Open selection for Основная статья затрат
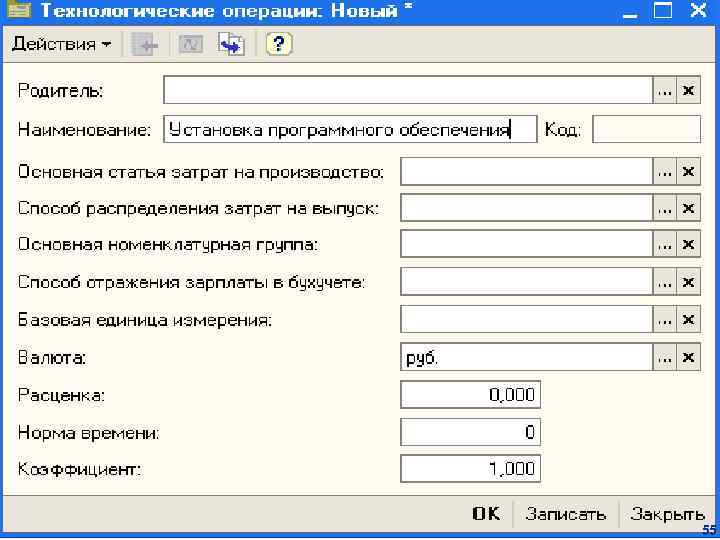720x540 pixels. coord(664,172)
